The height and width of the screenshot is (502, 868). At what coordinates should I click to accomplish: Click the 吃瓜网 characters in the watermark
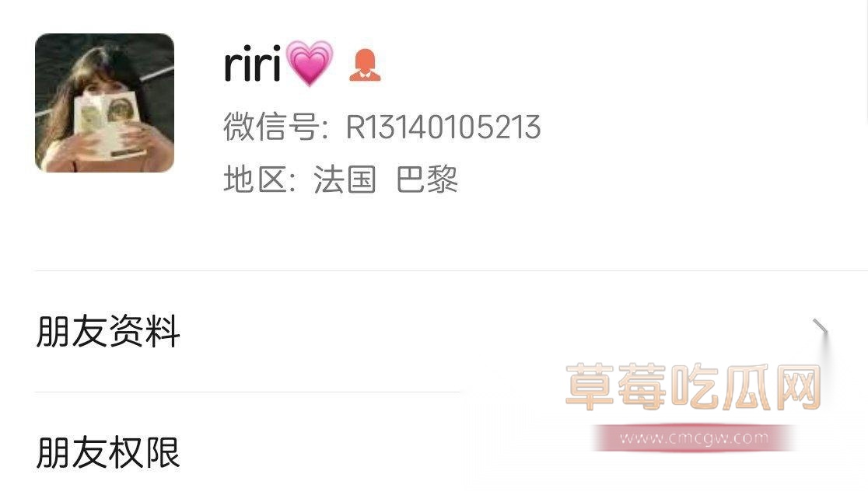pos(747,387)
